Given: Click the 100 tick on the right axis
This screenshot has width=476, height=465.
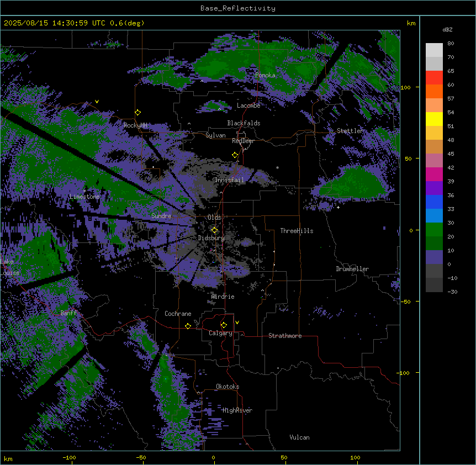Looking at the screenshot, I should [405, 87].
